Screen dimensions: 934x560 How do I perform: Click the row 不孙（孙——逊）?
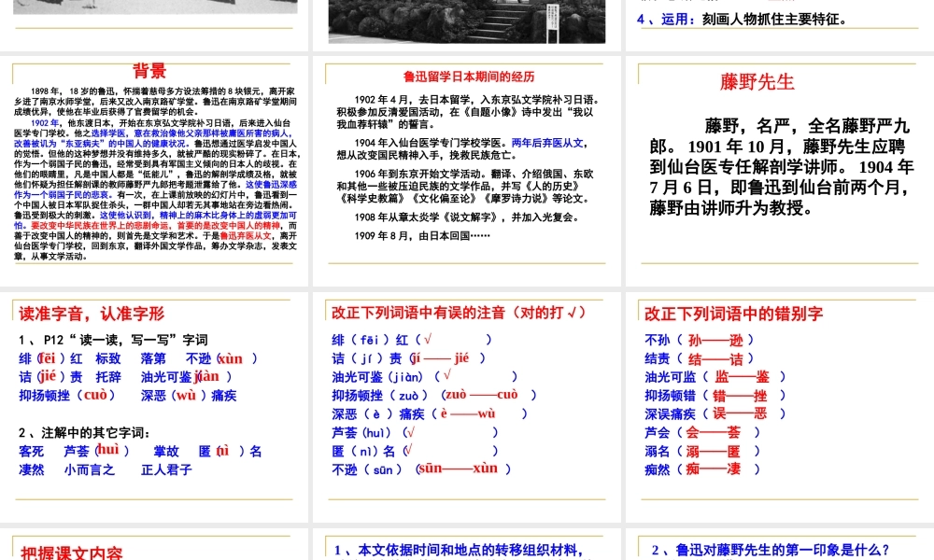700,340
